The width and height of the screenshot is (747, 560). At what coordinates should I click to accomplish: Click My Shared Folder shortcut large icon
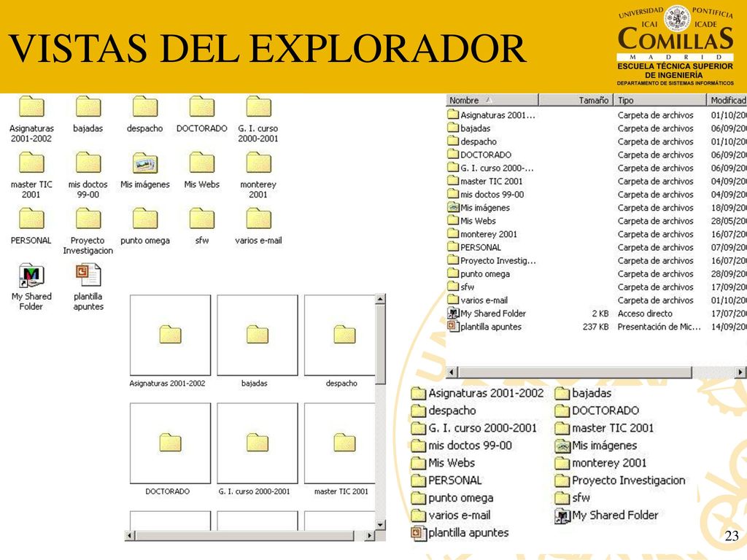coord(31,275)
